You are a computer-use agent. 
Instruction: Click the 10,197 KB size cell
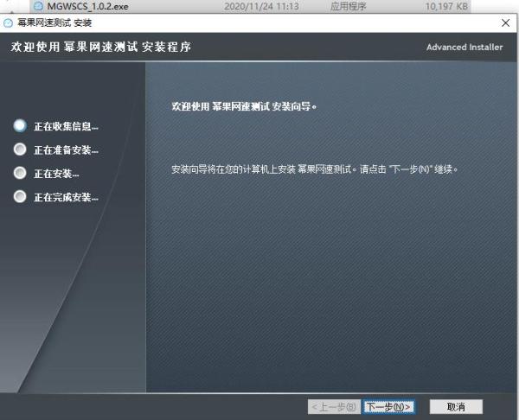[x=446, y=6]
